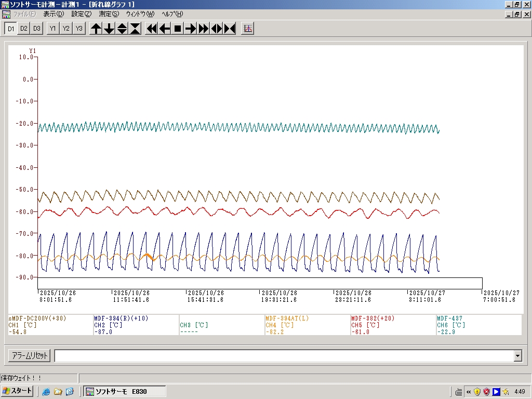Viewport: 532px width, 399px height.
Task: Toggle the D2 display button
Action: [x=24, y=29]
